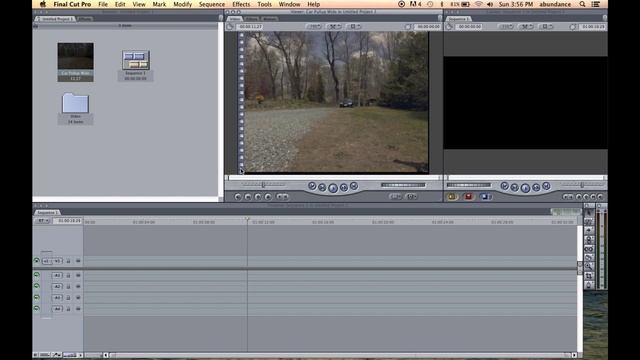
Task: Click Play in the Viewer window
Action: point(333,188)
